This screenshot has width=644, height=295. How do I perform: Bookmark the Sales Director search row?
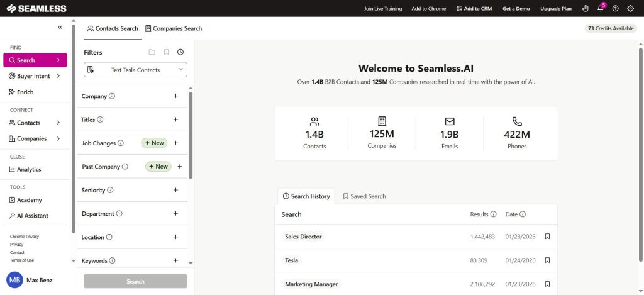tap(547, 237)
